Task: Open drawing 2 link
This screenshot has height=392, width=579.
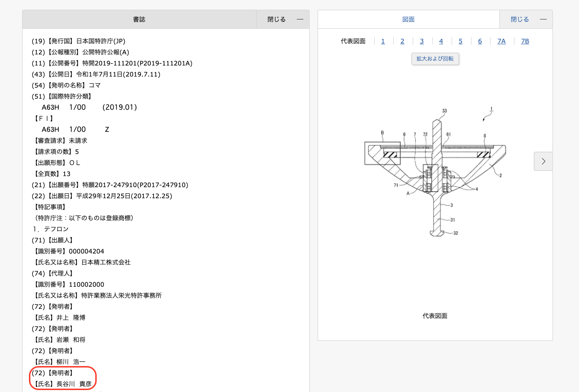Action: (x=403, y=41)
